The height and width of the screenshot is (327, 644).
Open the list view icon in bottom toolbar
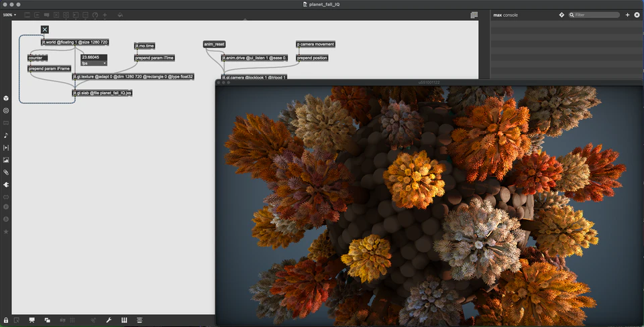click(140, 320)
